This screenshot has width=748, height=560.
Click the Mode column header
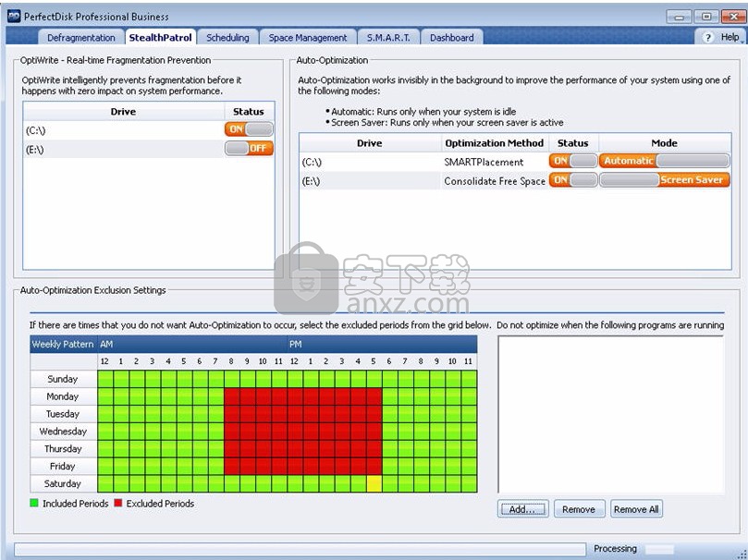[665, 143]
